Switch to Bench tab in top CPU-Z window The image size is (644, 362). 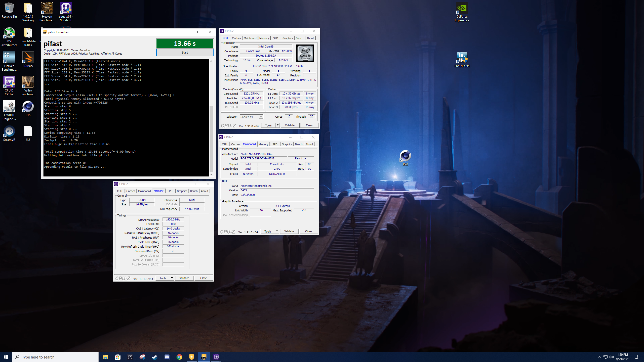(x=299, y=38)
